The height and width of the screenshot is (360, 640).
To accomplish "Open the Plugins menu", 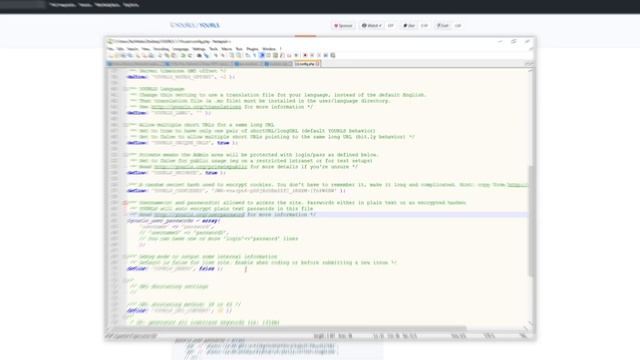I will point(253,49).
